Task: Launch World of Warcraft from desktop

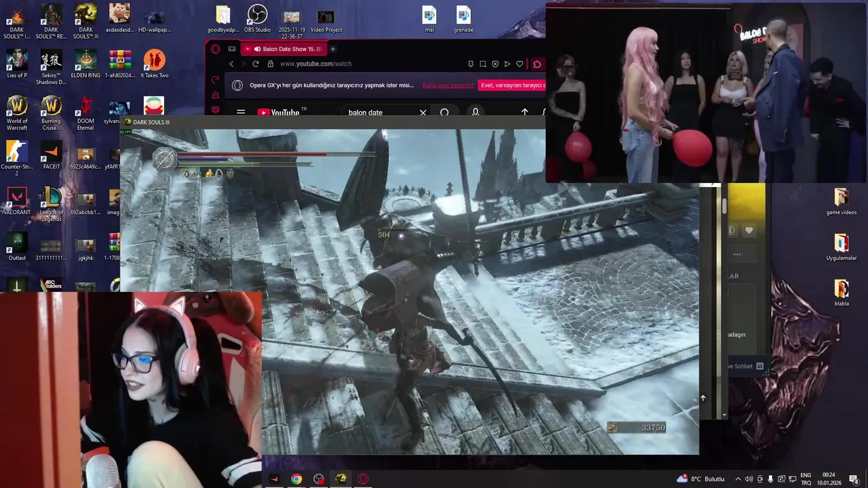Action: tap(17, 113)
